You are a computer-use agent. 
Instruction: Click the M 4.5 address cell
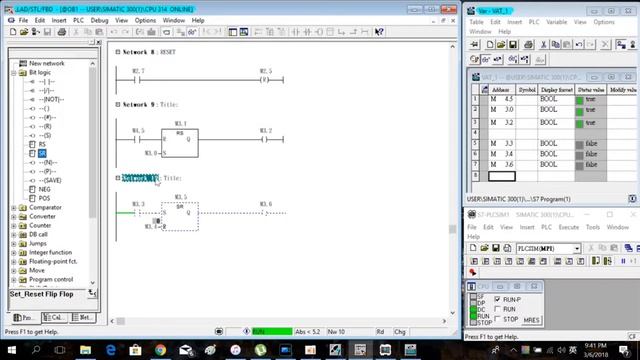pyautogui.click(x=502, y=99)
